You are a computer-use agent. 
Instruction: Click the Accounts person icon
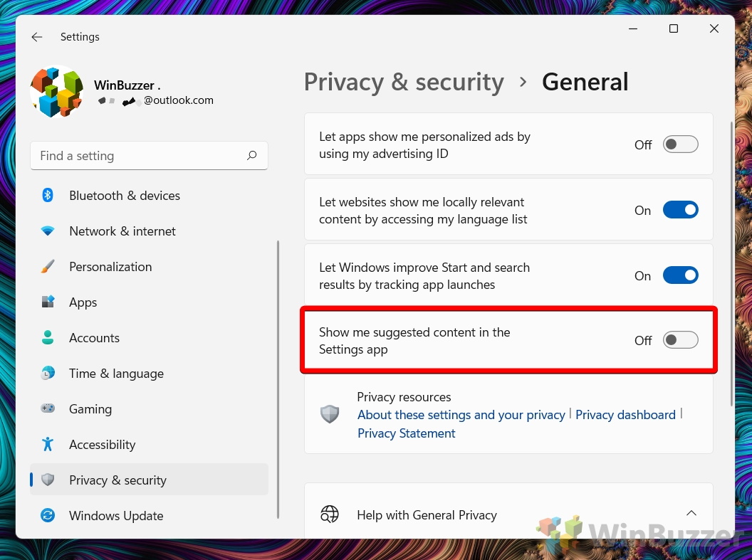pyautogui.click(x=48, y=338)
